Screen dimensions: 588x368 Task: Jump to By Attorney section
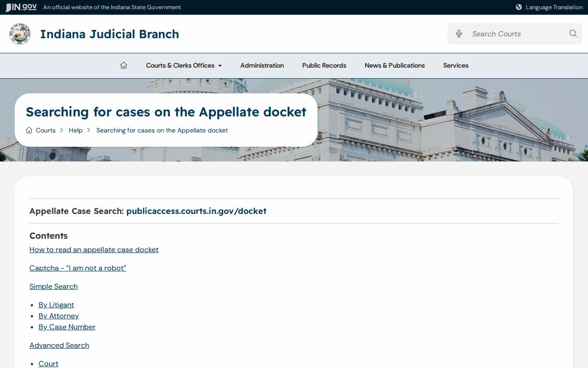[59, 316]
